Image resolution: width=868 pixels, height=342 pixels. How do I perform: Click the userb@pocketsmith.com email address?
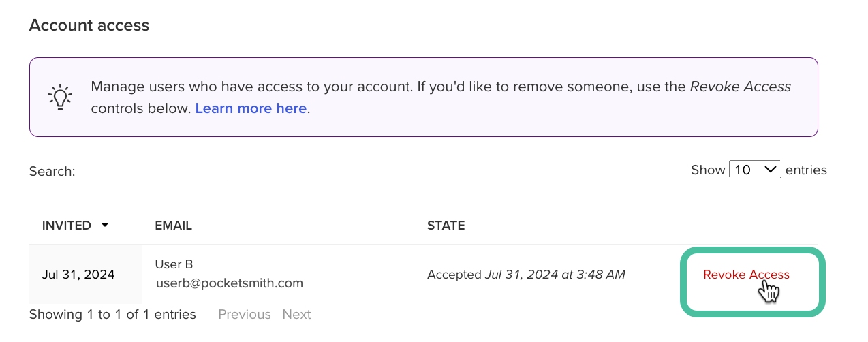pyautogui.click(x=230, y=283)
